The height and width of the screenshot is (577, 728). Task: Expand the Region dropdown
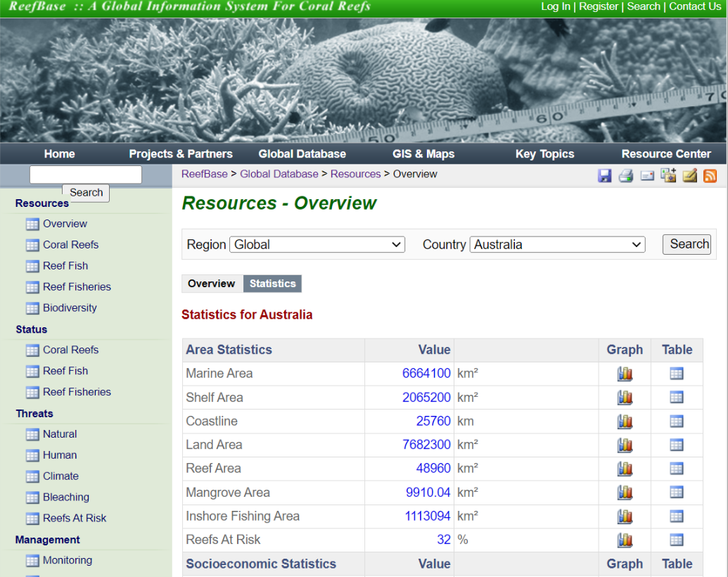tap(317, 245)
